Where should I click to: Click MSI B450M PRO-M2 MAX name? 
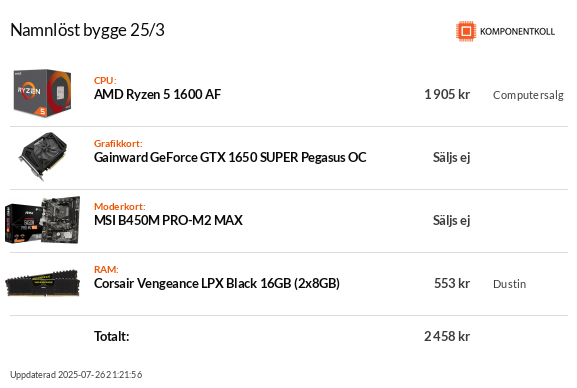(x=168, y=221)
